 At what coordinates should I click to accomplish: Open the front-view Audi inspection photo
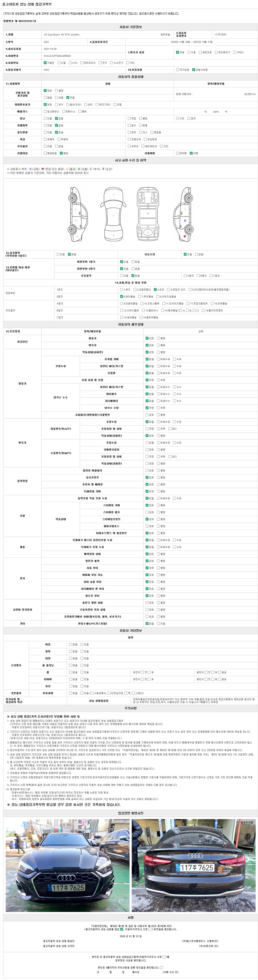point(67,866)
